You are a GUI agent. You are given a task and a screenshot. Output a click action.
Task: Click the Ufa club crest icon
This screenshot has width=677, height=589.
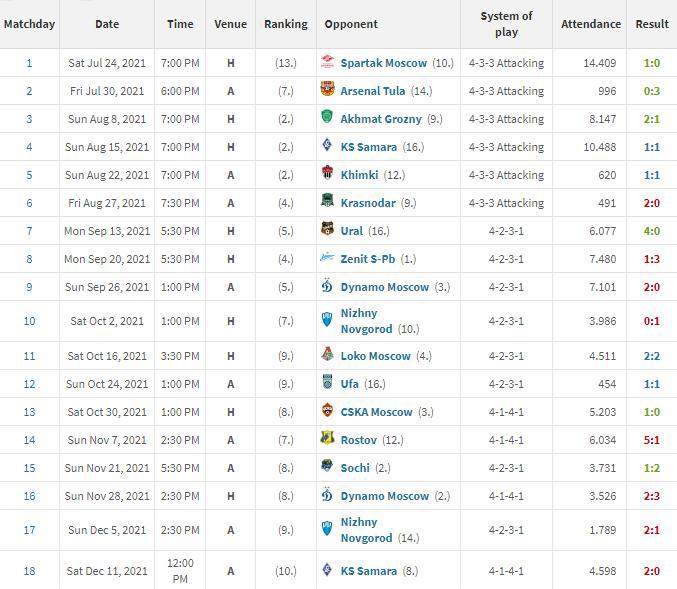pos(328,384)
